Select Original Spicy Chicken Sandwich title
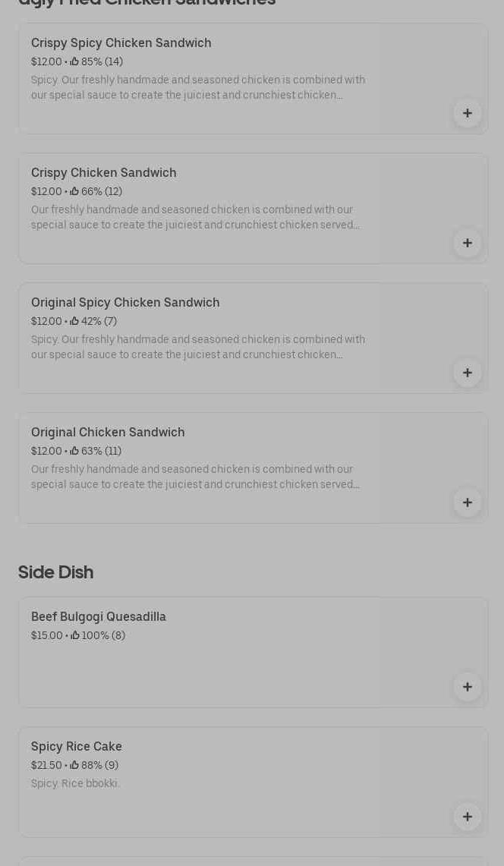Image resolution: width=504 pixels, height=866 pixels. pyautogui.click(x=125, y=303)
